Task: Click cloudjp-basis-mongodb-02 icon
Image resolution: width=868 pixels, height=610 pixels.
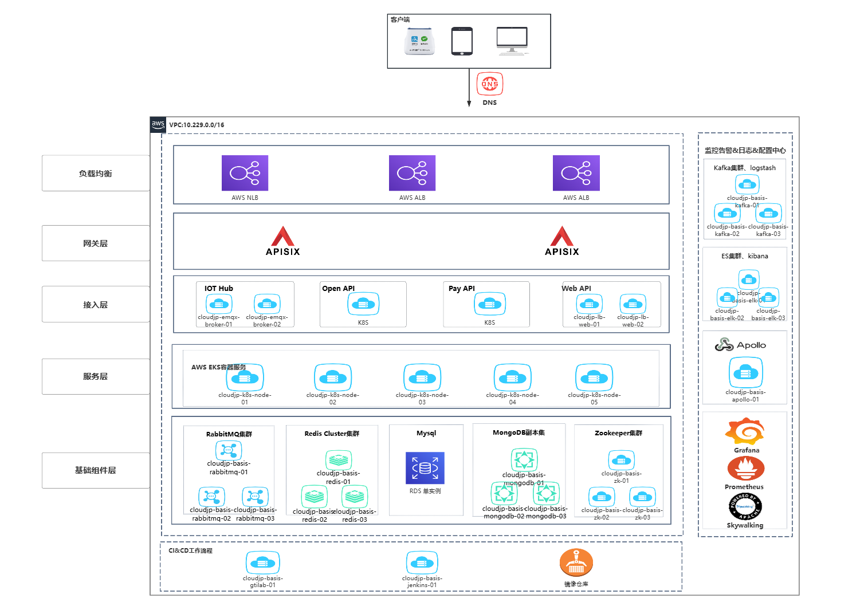Action: (504, 493)
